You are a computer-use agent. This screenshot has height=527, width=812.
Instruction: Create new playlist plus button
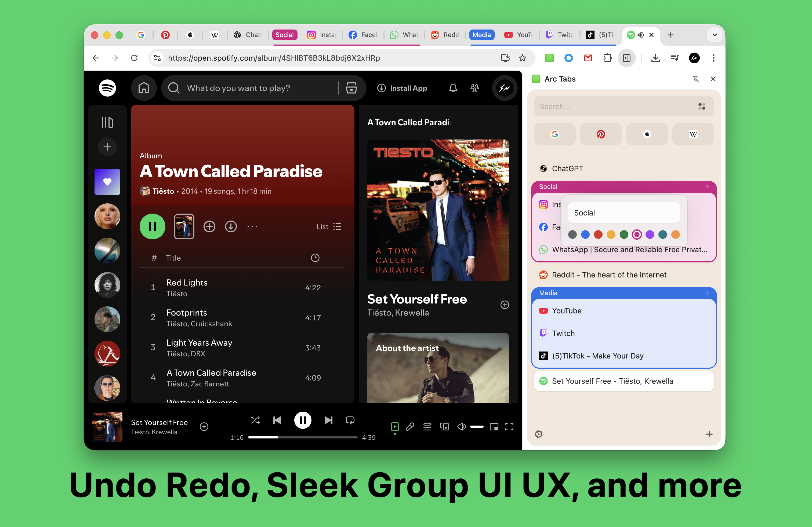(107, 147)
